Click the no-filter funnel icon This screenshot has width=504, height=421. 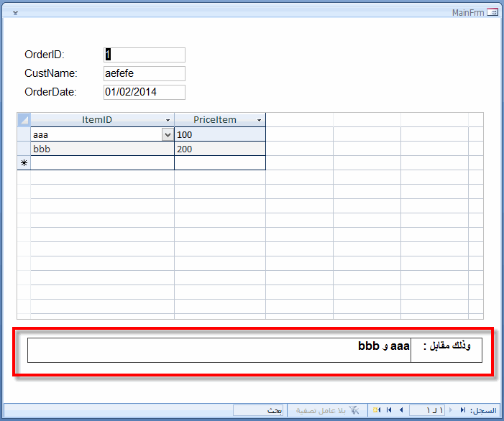pyautogui.click(x=354, y=410)
